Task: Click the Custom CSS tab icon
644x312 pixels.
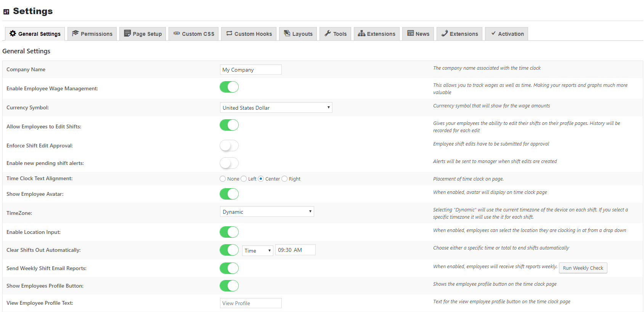Action: [x=177, y=34]
